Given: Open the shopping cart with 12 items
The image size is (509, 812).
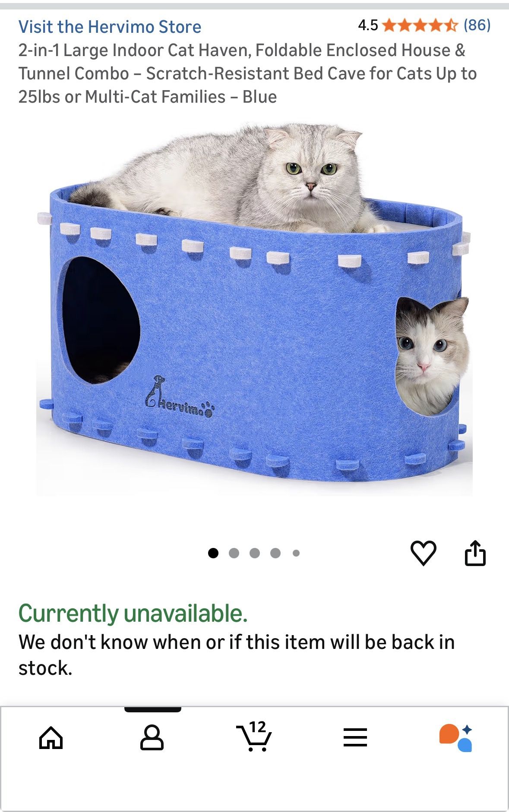Looking at the screenshot, I should tap(254, 736).
